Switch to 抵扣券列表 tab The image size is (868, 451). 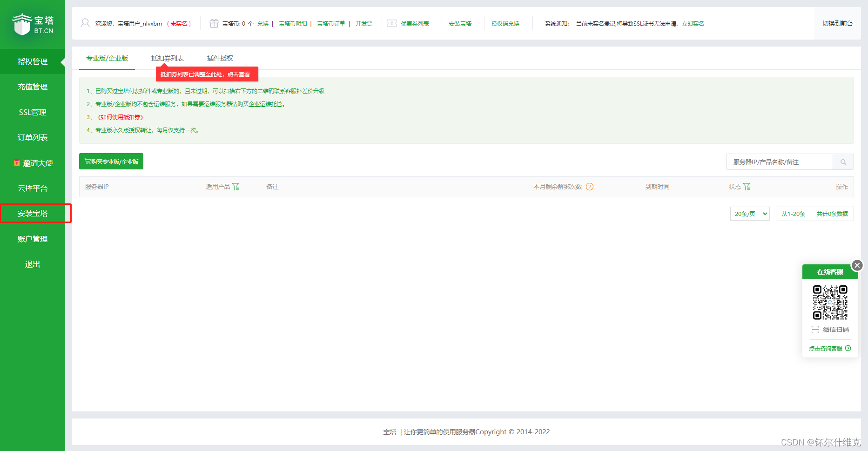tap(168, 58)
